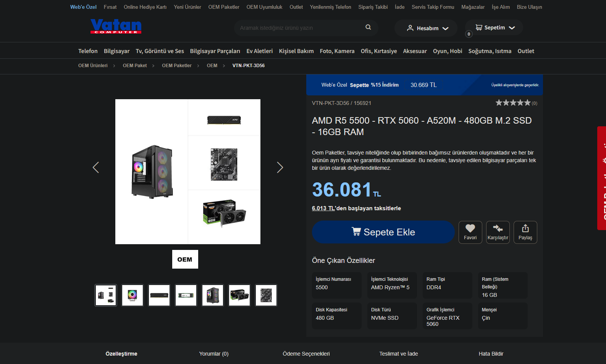Viewport: 606px width, 364px height.
Task: Open the Ofis, Kırtasiye menu
Action: pos(379,51)
